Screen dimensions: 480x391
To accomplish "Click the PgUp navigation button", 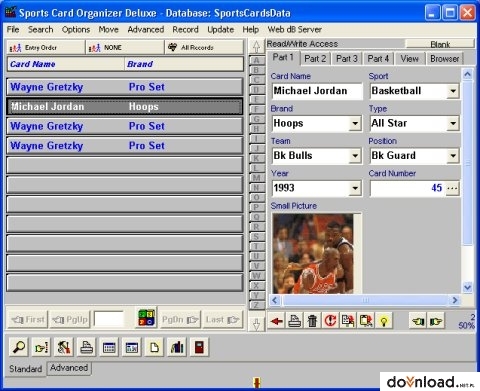I will [70, 320].
